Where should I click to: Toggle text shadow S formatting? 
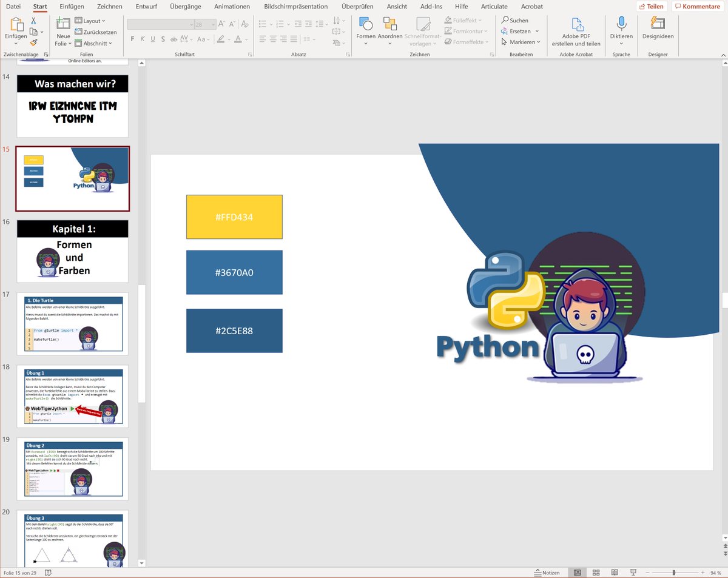tap(163, 39)
